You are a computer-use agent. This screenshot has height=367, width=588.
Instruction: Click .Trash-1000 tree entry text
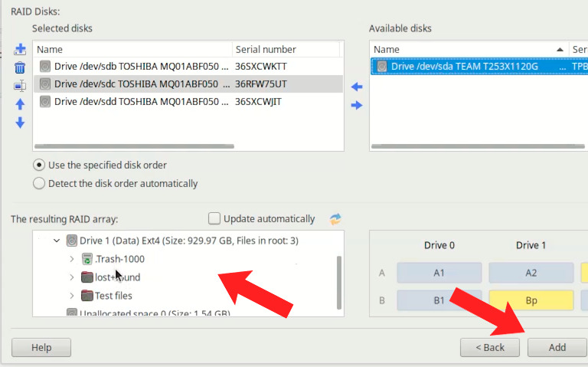119,259
